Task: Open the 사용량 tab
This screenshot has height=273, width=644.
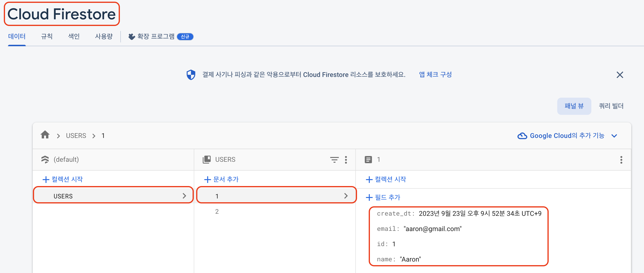Action: click(104, 36)
